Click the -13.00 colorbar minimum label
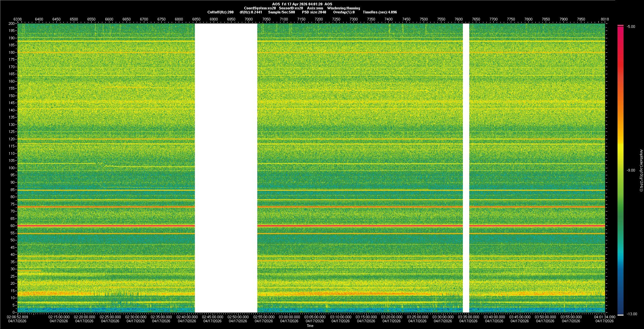 (632, 314)
